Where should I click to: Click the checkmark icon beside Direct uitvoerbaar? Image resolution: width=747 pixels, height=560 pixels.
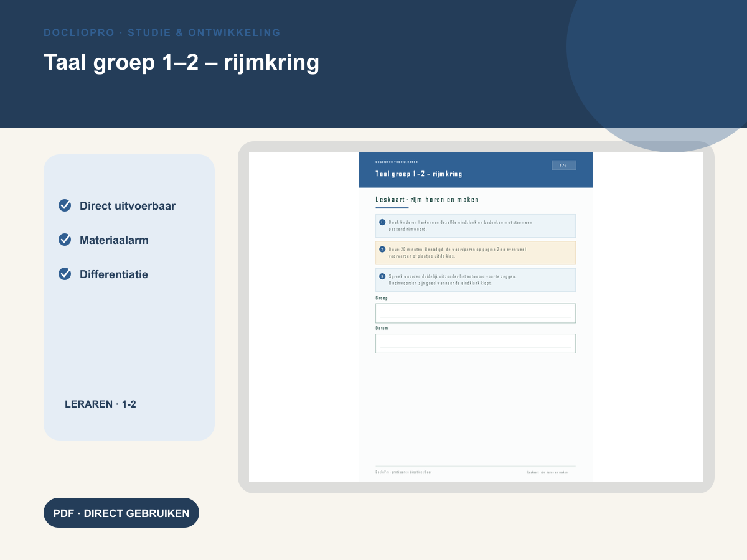coord(65,205)
